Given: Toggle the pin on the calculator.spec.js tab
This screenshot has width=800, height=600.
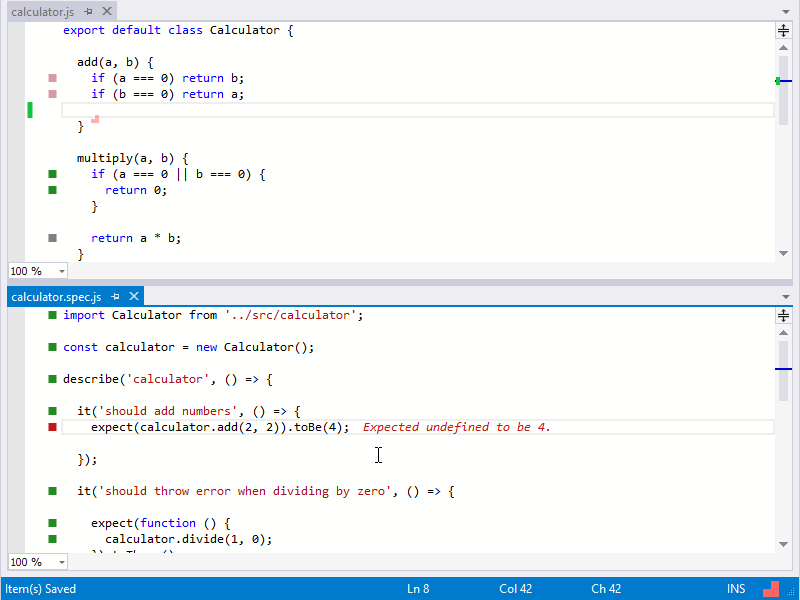Looking at the screenshot, I should [116, 296].
